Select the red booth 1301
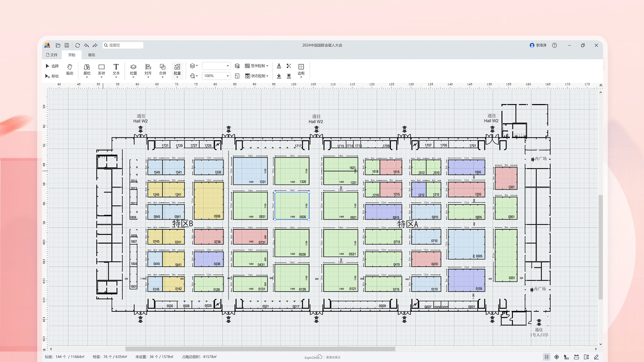The width and height of the screenshot is (644, 362). tap(506, 178)
